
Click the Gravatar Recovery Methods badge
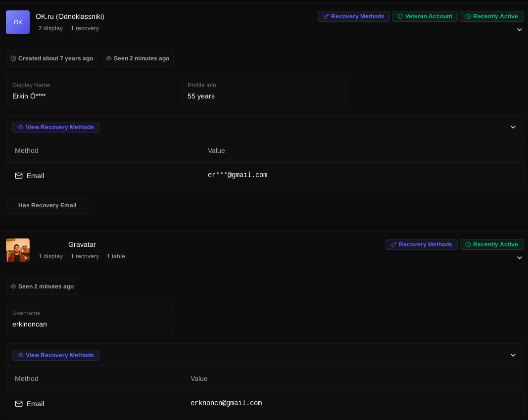click(421, 245)
